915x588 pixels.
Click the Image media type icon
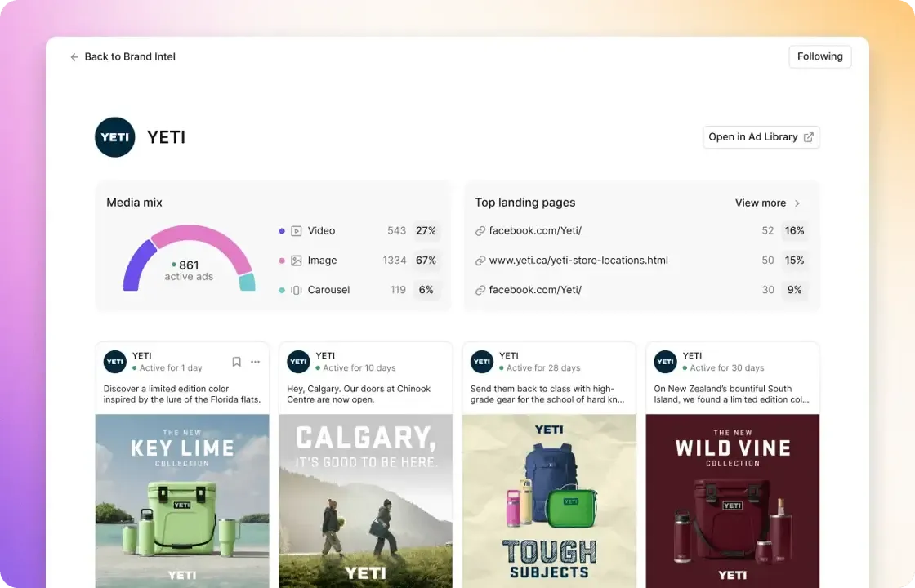297,261
